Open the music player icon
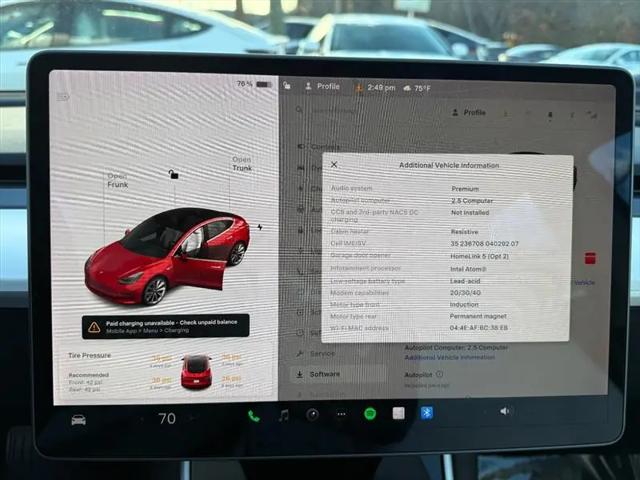This screenshot has height=480, width=640. point(284,416)
